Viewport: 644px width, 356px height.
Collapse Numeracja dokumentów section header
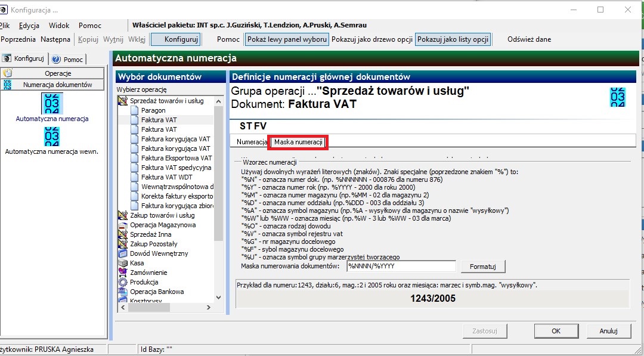click(53, 85)
